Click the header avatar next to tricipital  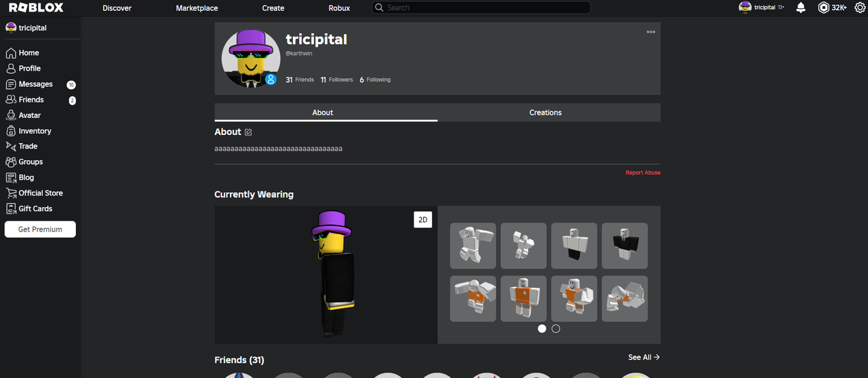(x=745, y=7)
